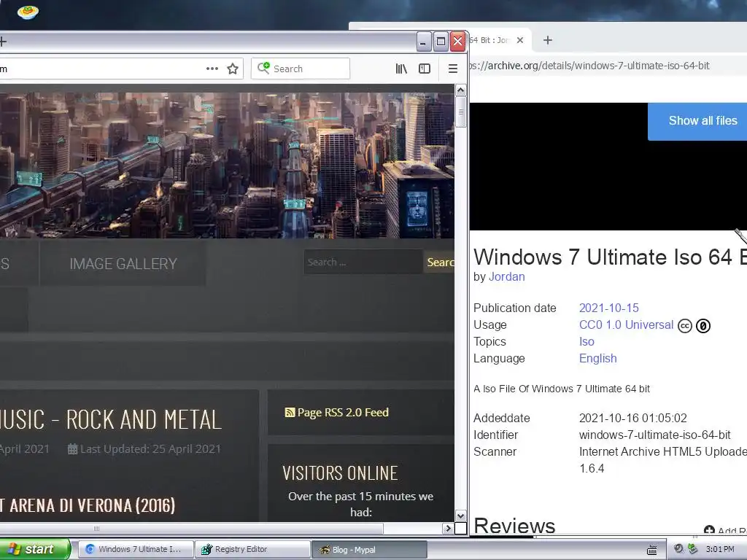747x560 pixels.
Task: Open page actions three-dot menu
Action: [x=212, y=69]
